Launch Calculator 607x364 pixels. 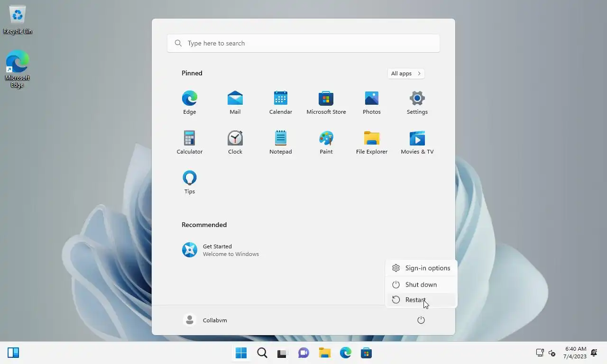[x=190, y=142]
